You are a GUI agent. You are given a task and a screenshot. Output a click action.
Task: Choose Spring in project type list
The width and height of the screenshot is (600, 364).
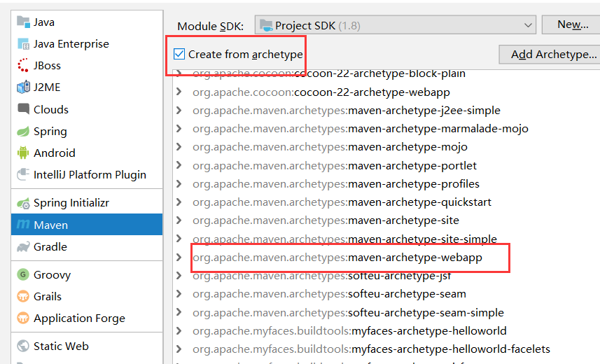pos(87,132)
